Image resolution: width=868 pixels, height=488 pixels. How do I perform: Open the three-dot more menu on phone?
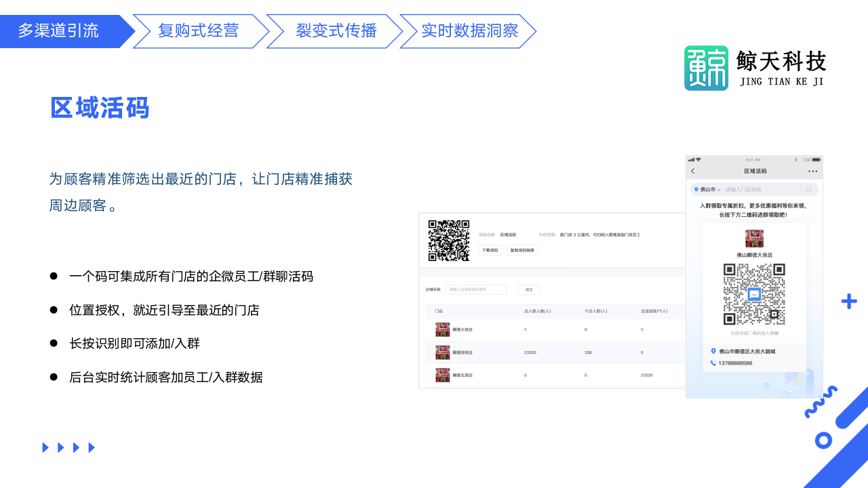point(812,171)
